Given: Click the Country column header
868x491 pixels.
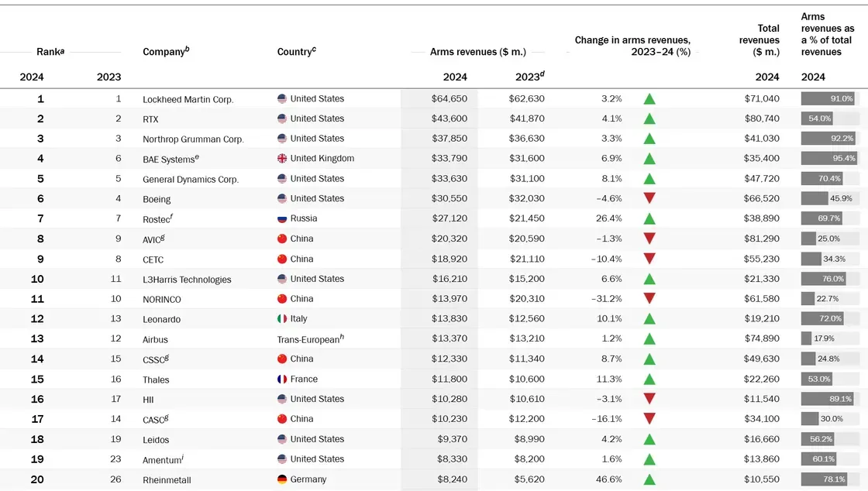Looking at the screenshot, I should pyautogui.click(x=297, y=51).
